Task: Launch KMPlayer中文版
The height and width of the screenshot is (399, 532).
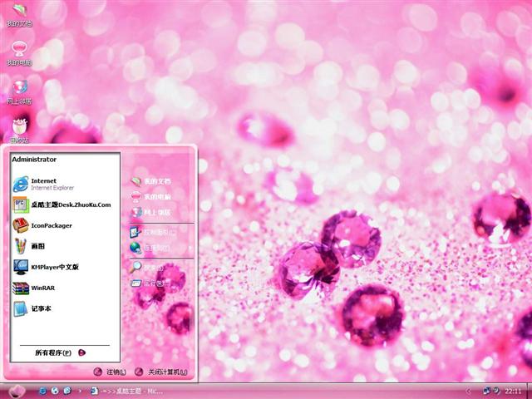Action: (55, 268)
